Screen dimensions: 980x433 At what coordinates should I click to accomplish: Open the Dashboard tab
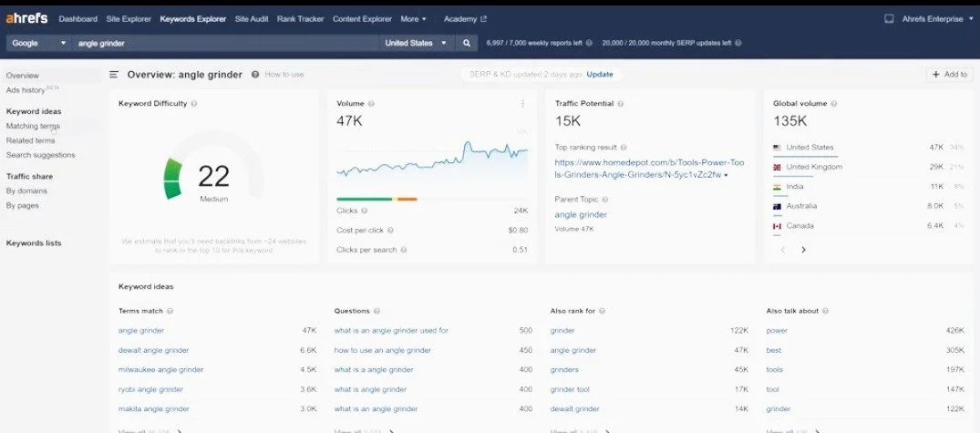[78, 19]
